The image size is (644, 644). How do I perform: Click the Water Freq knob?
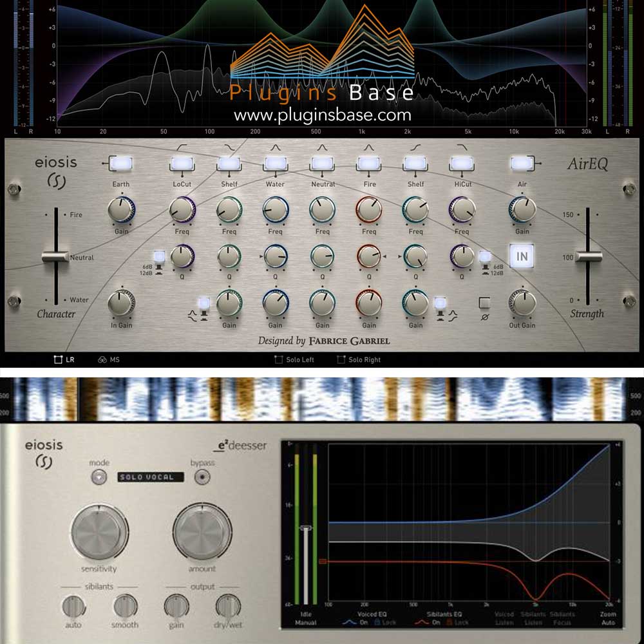(x=275, y=209)
